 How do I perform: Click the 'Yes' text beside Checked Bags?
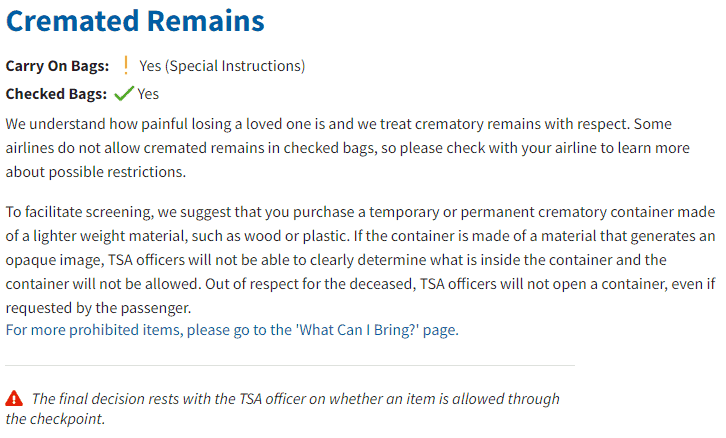[x=148, y=94]
